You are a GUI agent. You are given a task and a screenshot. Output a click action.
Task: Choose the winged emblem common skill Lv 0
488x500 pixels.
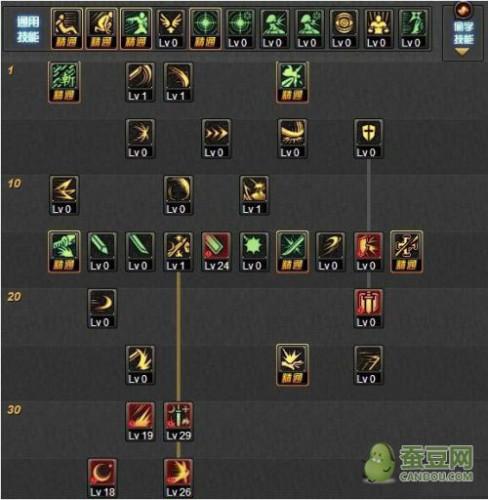tap(170, 29)
